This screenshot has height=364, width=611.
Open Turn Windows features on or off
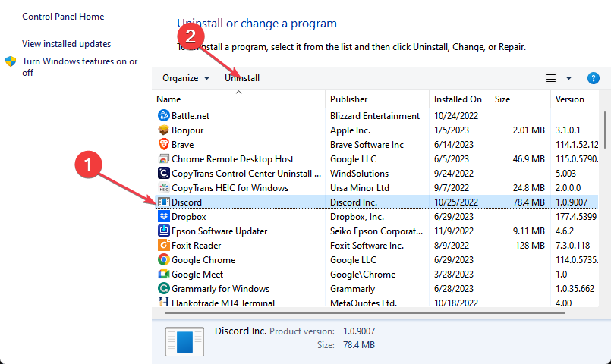[80, 67]
